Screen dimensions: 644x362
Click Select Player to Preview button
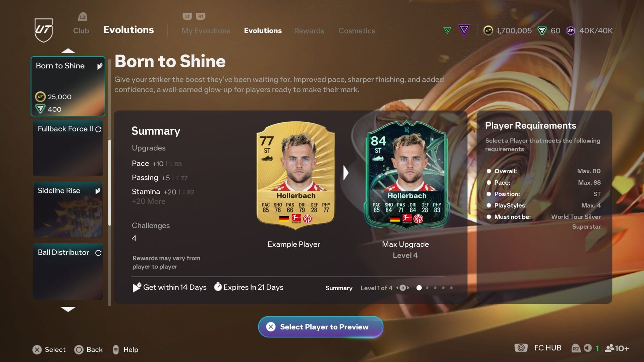(321, 327)
